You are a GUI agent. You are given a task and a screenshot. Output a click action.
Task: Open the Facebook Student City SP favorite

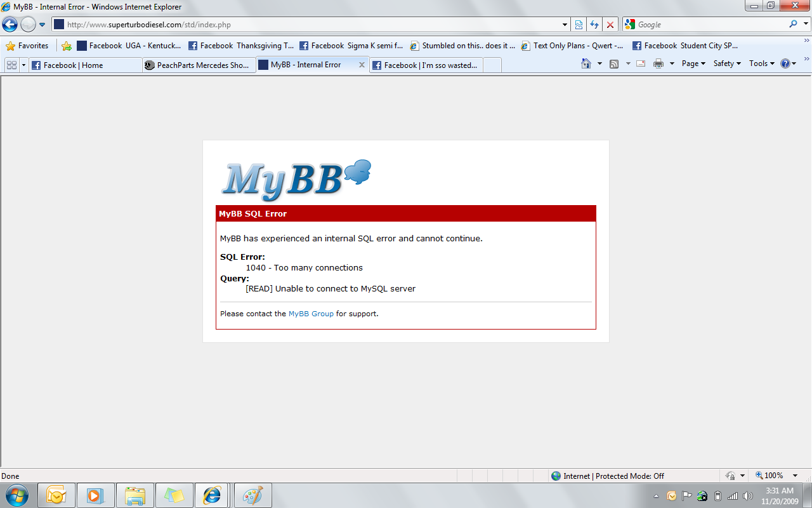coord(685,46)
